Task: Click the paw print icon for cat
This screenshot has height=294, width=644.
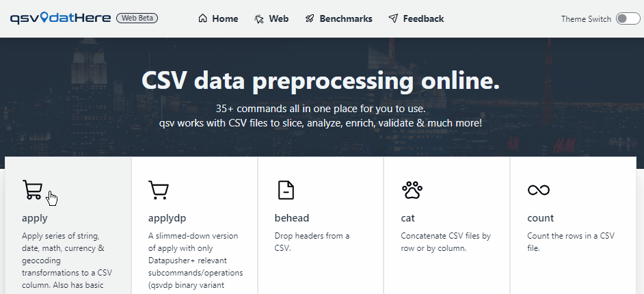Action: click(412, 189)
